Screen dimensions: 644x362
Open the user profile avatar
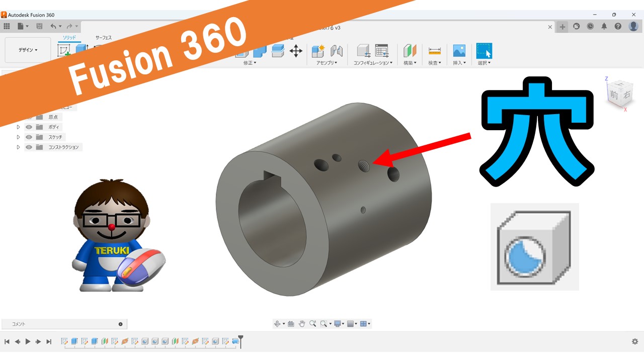click(633, 26)
